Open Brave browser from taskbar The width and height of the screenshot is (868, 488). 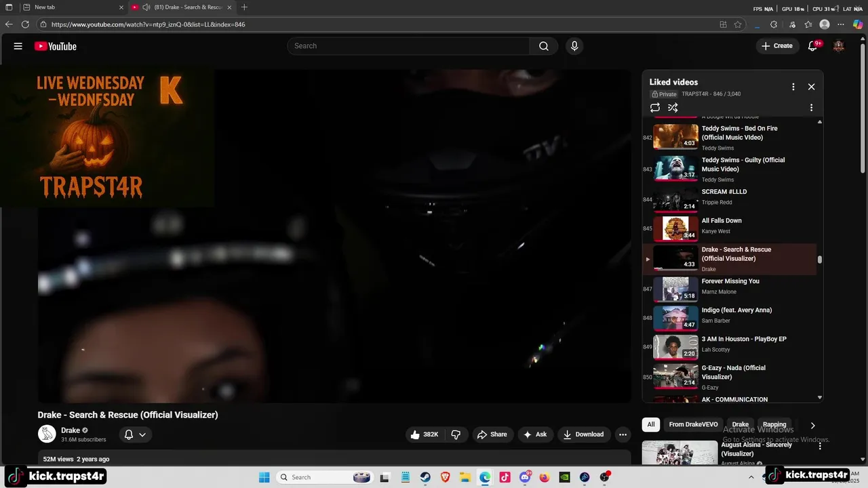click(445, 477)
